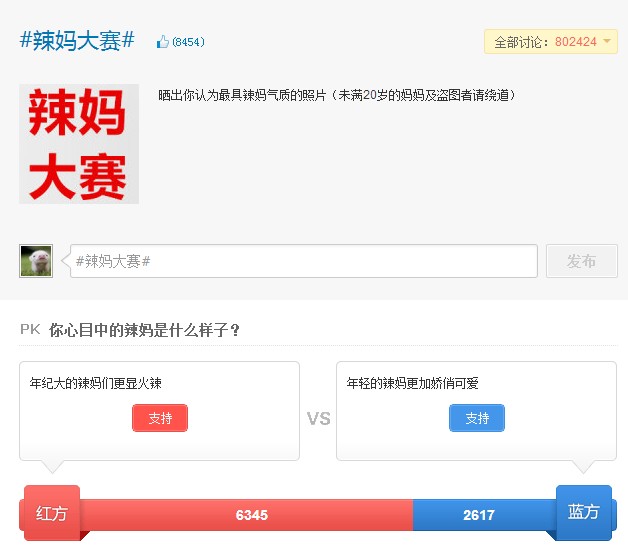This screenshot has width=628, height=545.
Task: Click the blue vote bar showing 2617
Action: (479, 515)
